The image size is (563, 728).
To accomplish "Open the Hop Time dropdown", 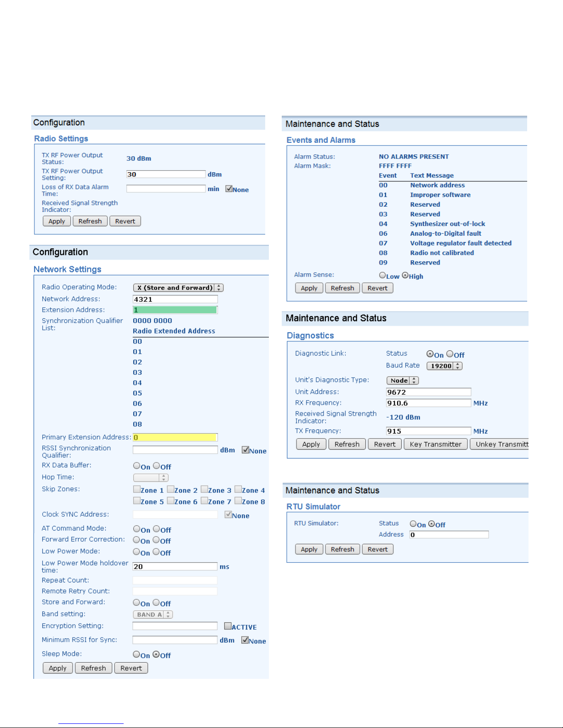I will coord(151,478).
